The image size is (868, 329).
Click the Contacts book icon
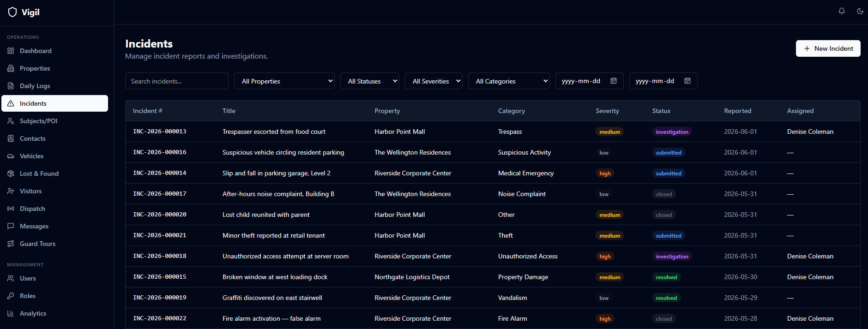[x=11, y=138]
